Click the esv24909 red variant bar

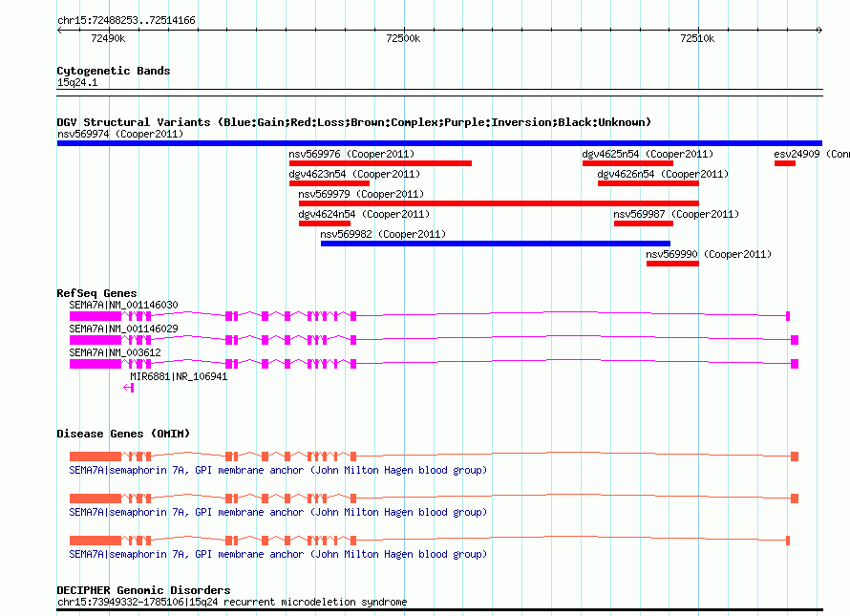(785, 163)
